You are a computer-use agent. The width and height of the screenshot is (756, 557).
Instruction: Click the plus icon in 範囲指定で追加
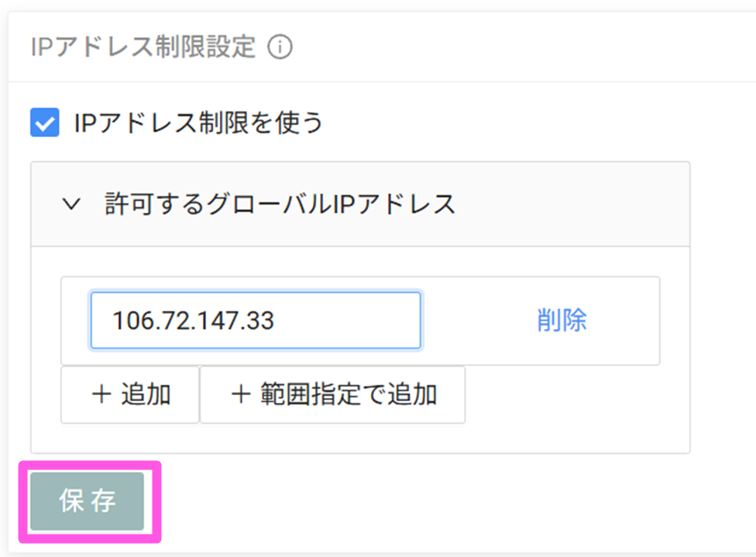click(240, 395)
